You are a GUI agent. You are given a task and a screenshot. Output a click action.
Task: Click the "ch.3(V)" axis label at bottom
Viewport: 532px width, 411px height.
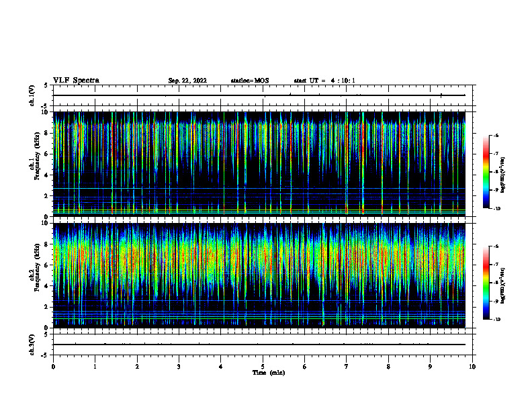tap(32, 345)
